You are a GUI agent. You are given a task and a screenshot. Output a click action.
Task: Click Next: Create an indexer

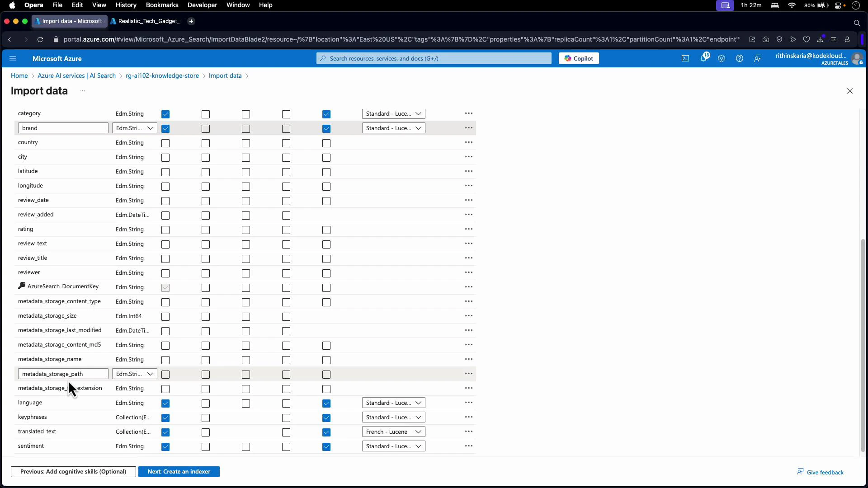click(x=179, y=471)
